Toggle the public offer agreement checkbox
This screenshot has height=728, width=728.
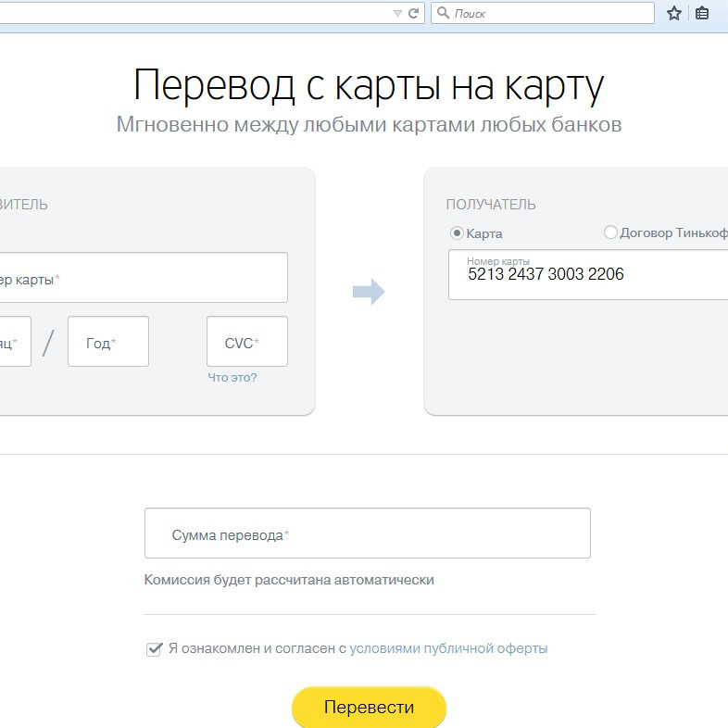pos(154,648)
